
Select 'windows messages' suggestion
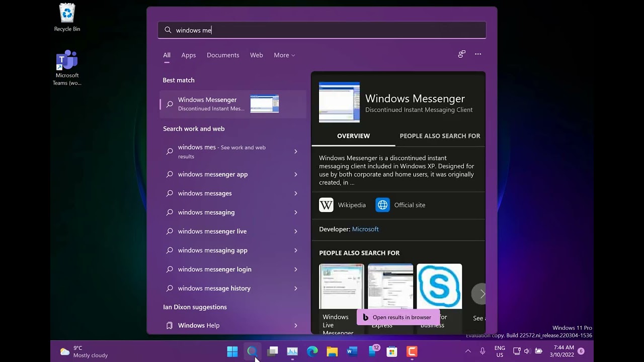pos(232,194)
